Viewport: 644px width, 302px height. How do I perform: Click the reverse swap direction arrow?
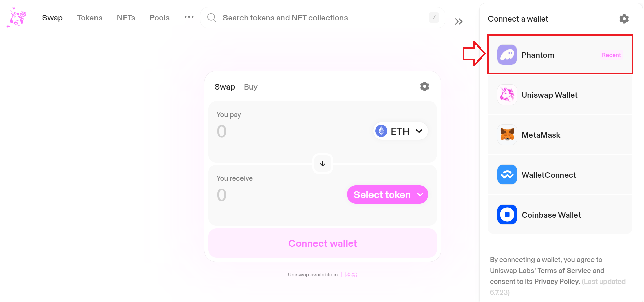tap(322, 164)
